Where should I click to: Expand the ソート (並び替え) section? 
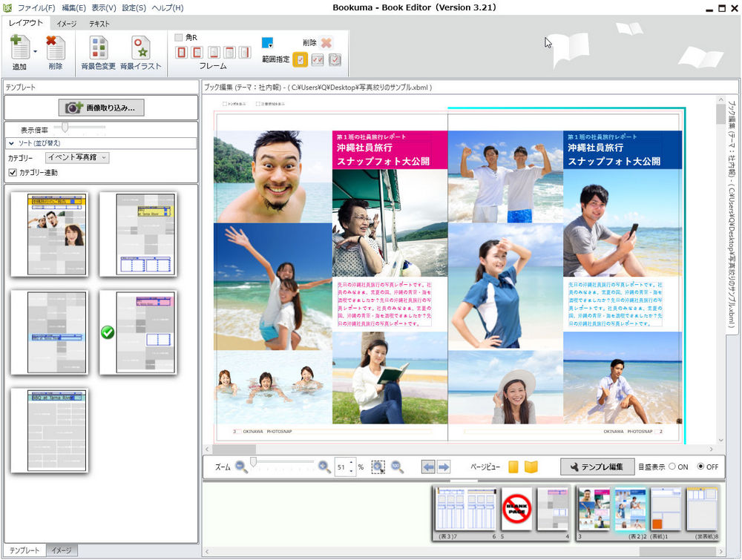pyautogui.click(x=13, y=142)
